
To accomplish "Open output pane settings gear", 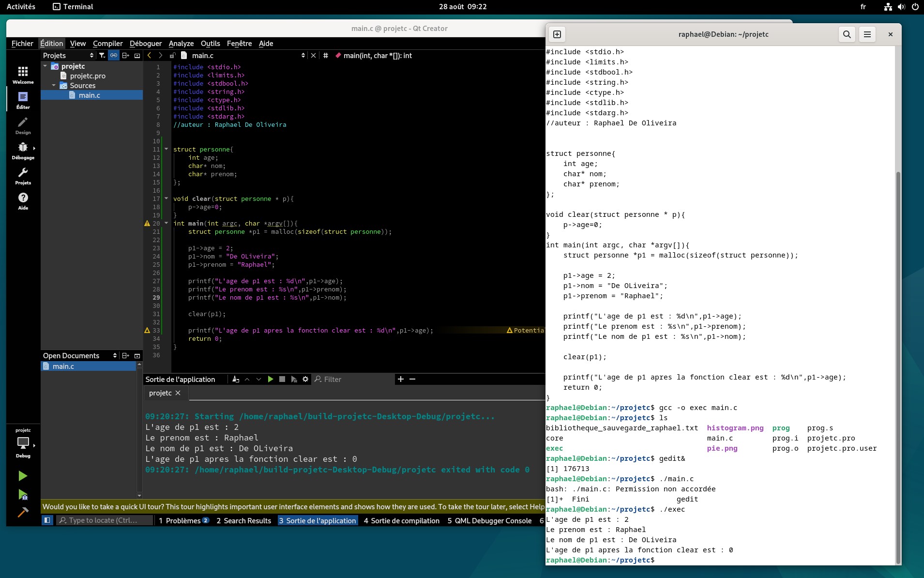I will 305,379.
